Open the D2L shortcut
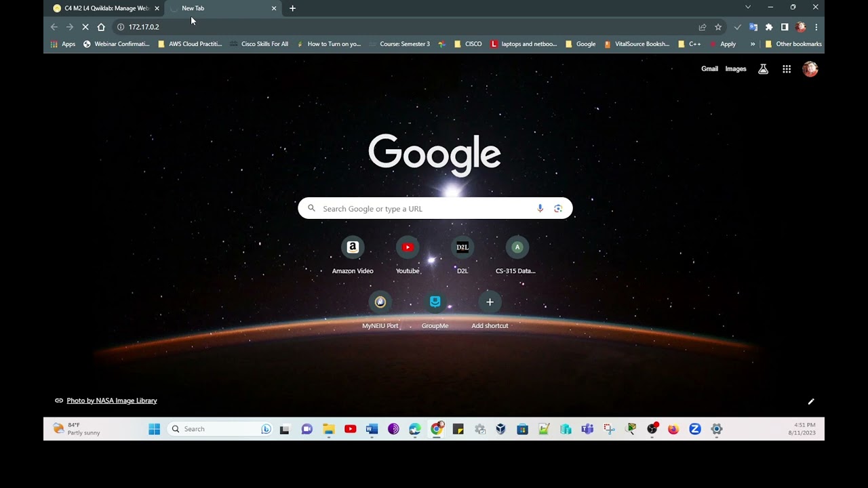The width and height of the screenshot is (868, 488). click(462, 256)
